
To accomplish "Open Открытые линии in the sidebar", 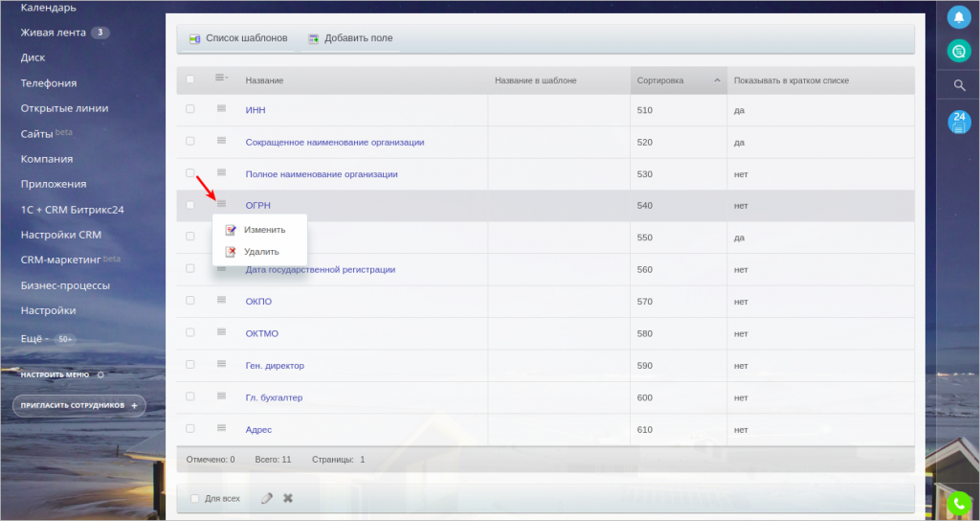I will (x=64, y=108).
